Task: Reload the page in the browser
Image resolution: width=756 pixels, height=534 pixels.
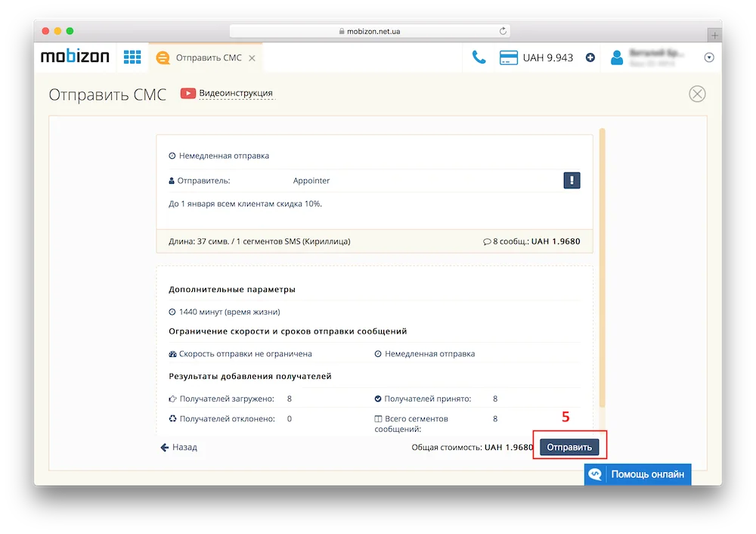Action: pos(503,31)
